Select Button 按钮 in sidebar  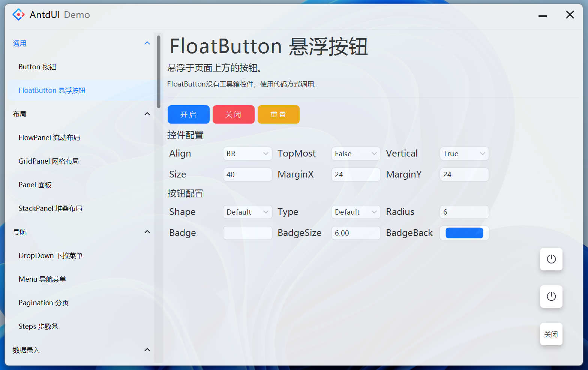pos(37,67)
